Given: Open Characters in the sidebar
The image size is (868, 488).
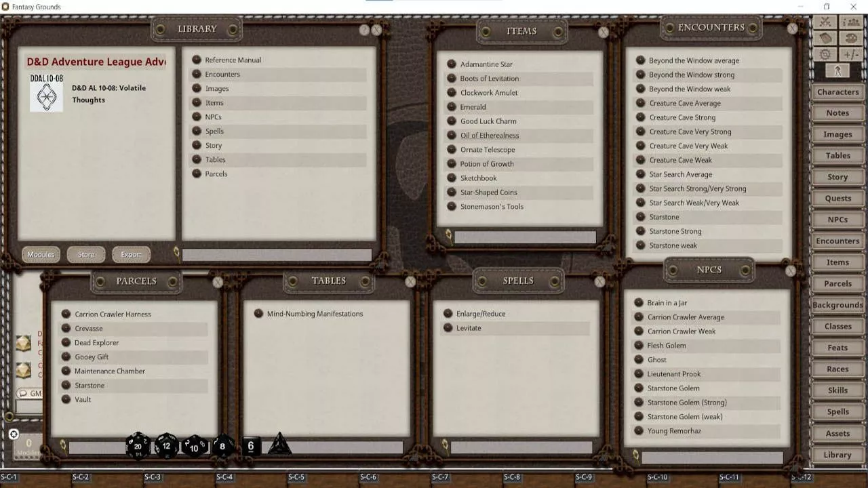Looking at the screenshot, I should click(837, 92).
